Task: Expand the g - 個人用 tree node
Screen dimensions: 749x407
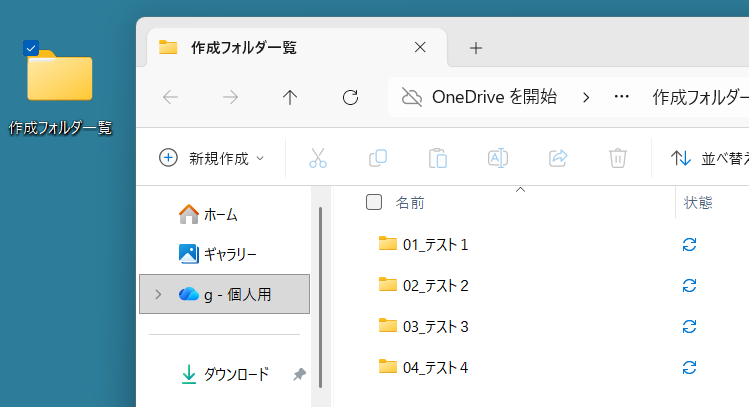Action: (158, 294)
